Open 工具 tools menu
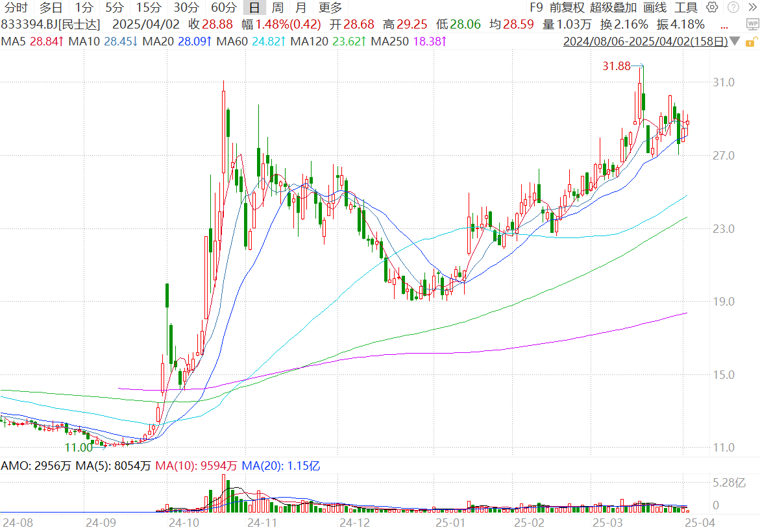Image resolution: width=760 pixels, height=532 pixels. pos(686,7)
